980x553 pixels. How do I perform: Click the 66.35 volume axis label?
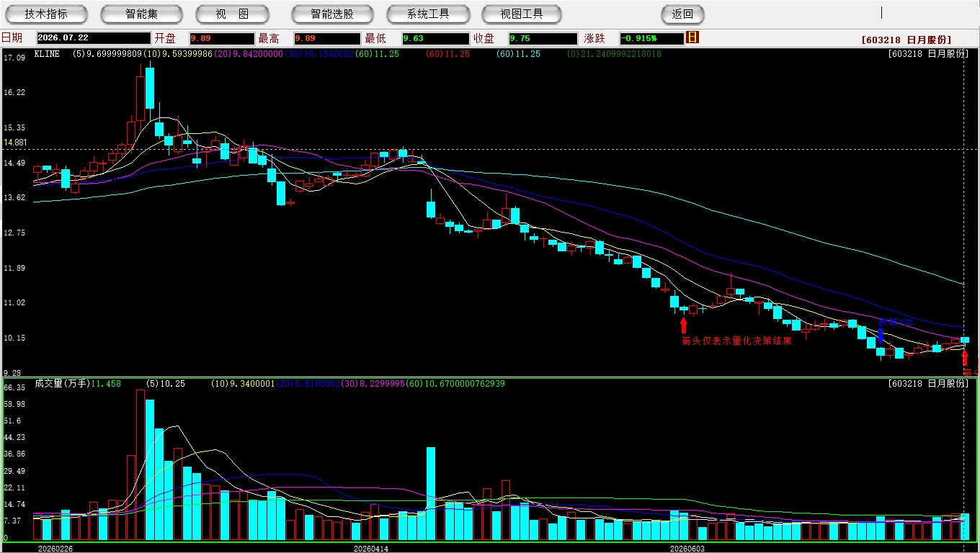[x=14, y=387]
